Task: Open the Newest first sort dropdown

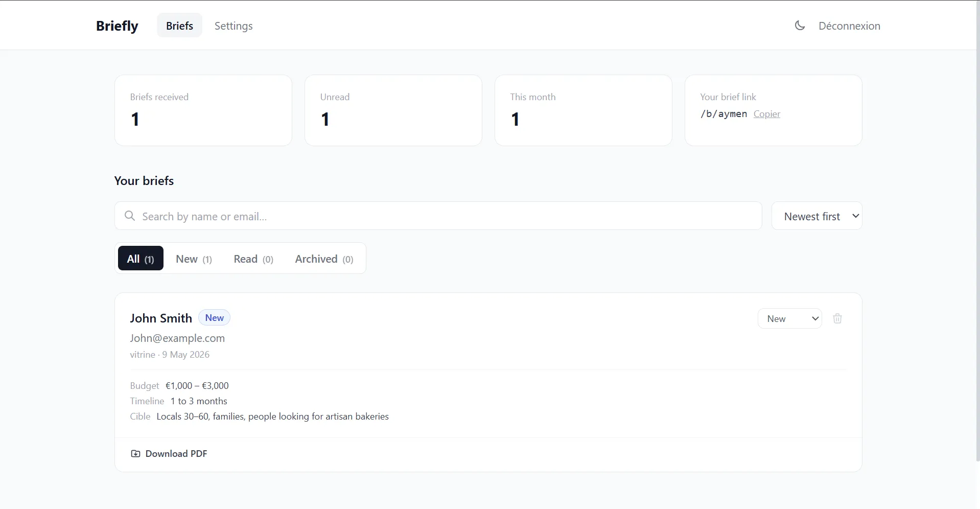Action: [816, 216]
